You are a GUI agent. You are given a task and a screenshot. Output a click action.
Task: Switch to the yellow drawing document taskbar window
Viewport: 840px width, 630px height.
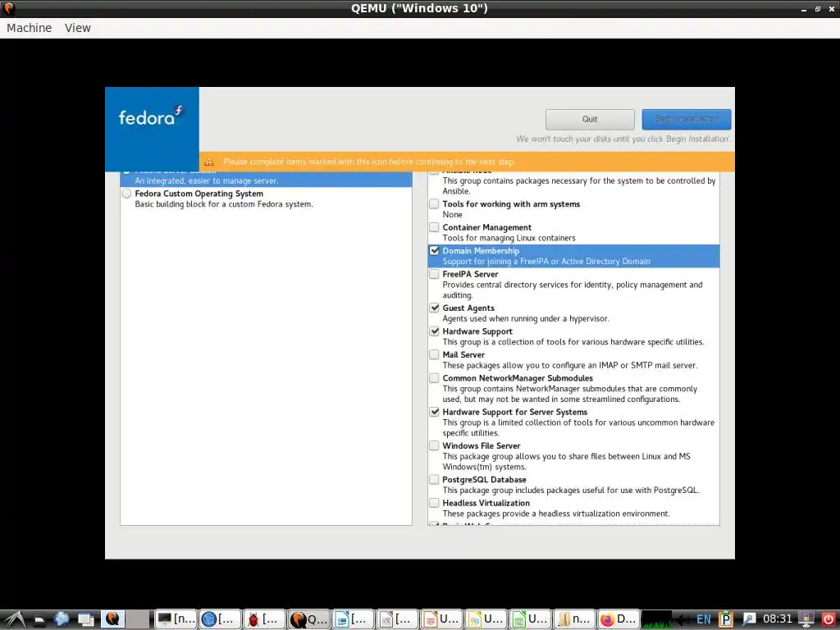pyautogui.click(x=486, y=619)
